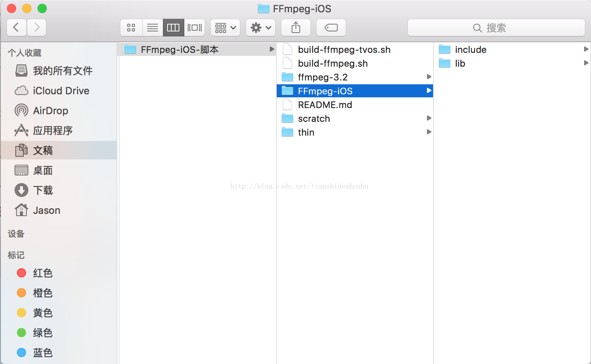Select the 蓝色 tag label
This screenshot has height=364, width=591.
point(43,353)
